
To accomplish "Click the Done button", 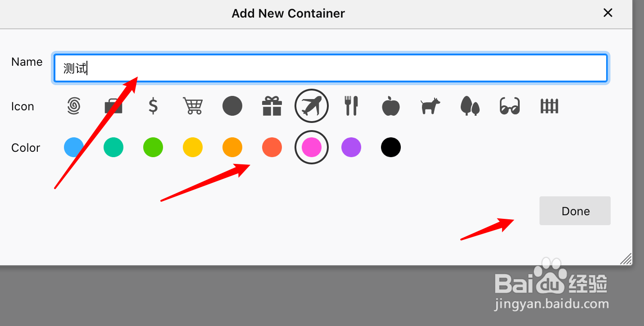I will point(575,211).
